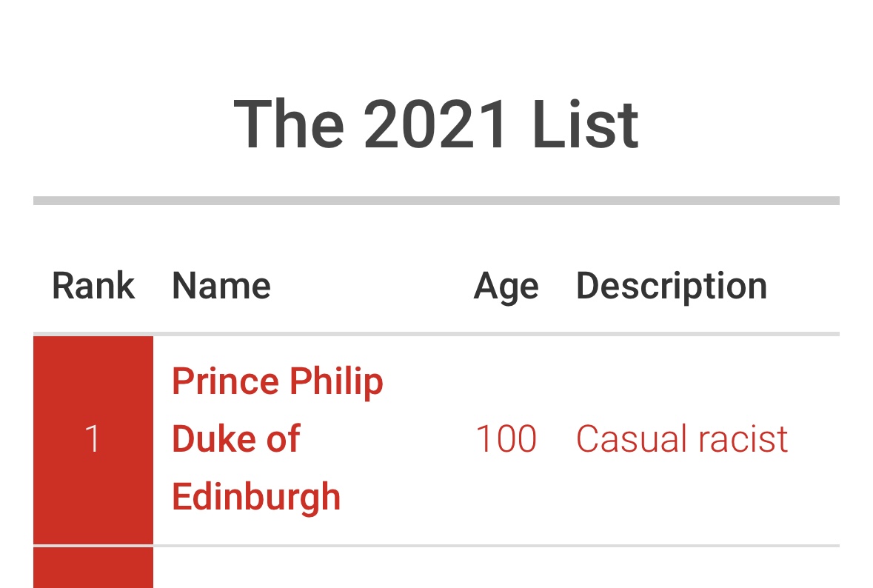This screenshot has height=588, width=873.
Task: Click the number 1 in red cell
Action: 93,438
